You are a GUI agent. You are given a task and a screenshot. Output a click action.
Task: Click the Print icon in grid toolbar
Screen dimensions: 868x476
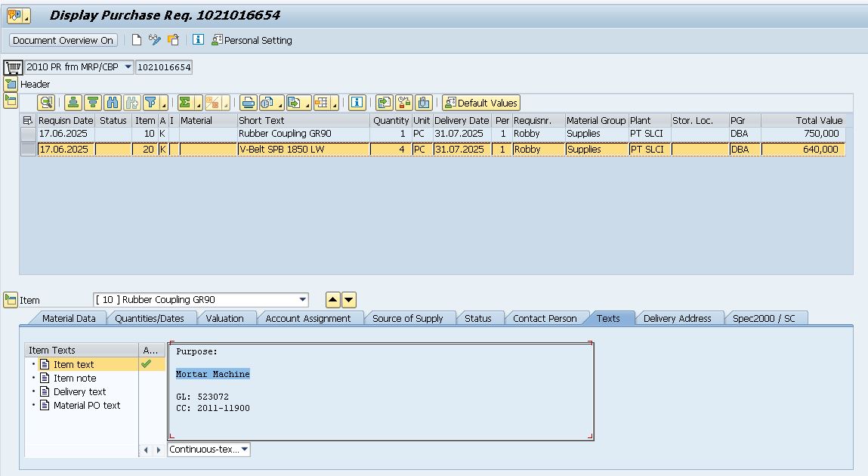click(x=249, y=103)
